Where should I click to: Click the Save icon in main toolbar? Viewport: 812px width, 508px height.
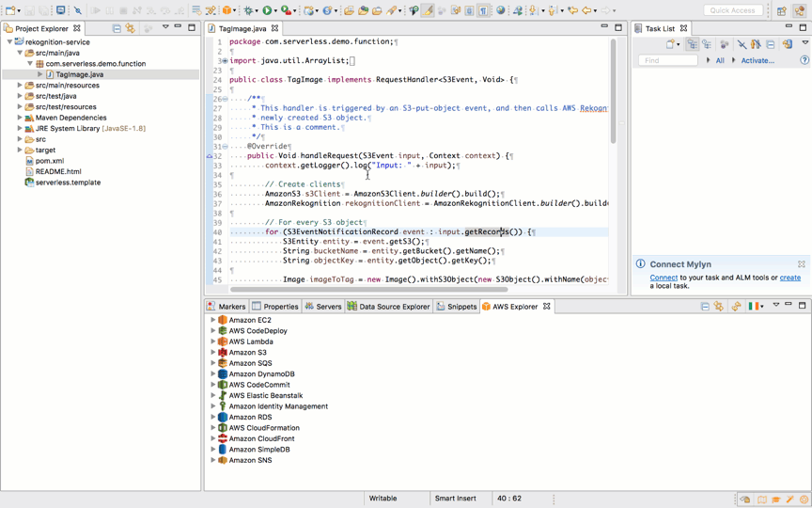[x=28, y=10]
